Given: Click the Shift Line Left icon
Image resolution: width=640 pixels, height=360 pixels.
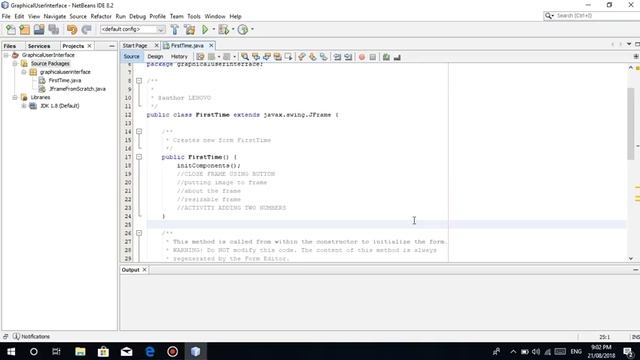Looking at the screenshot, I should pos(337,57).
